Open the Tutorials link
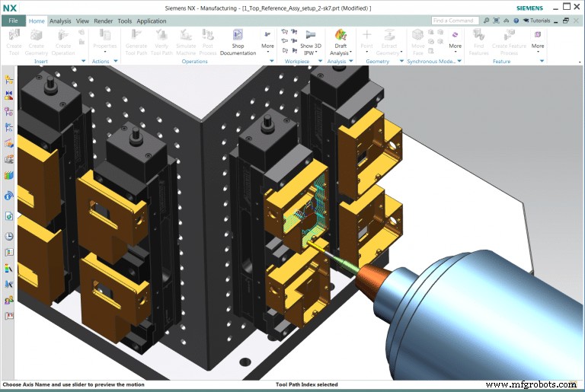This screenshot has height=392, width=585. tap(536, 21)
